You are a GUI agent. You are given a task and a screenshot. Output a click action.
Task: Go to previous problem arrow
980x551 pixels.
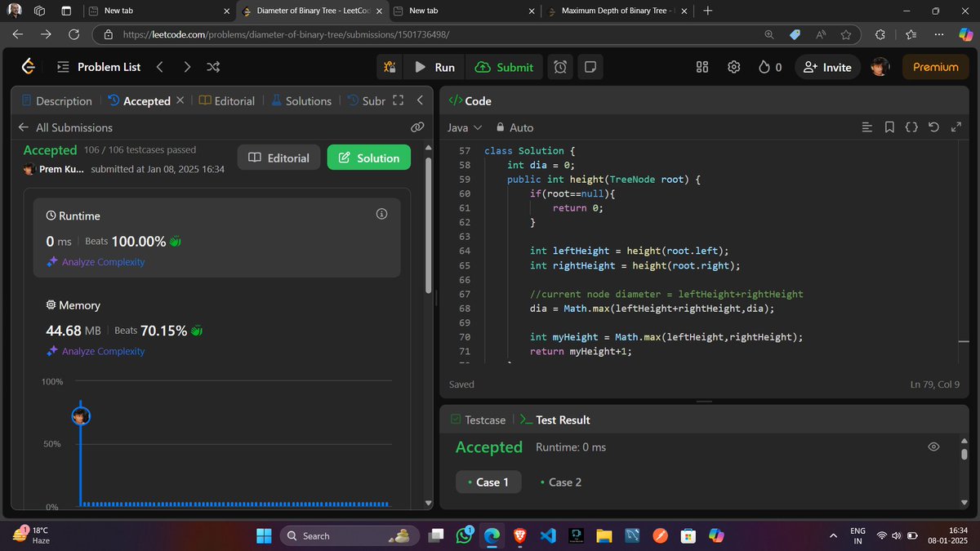159,67
